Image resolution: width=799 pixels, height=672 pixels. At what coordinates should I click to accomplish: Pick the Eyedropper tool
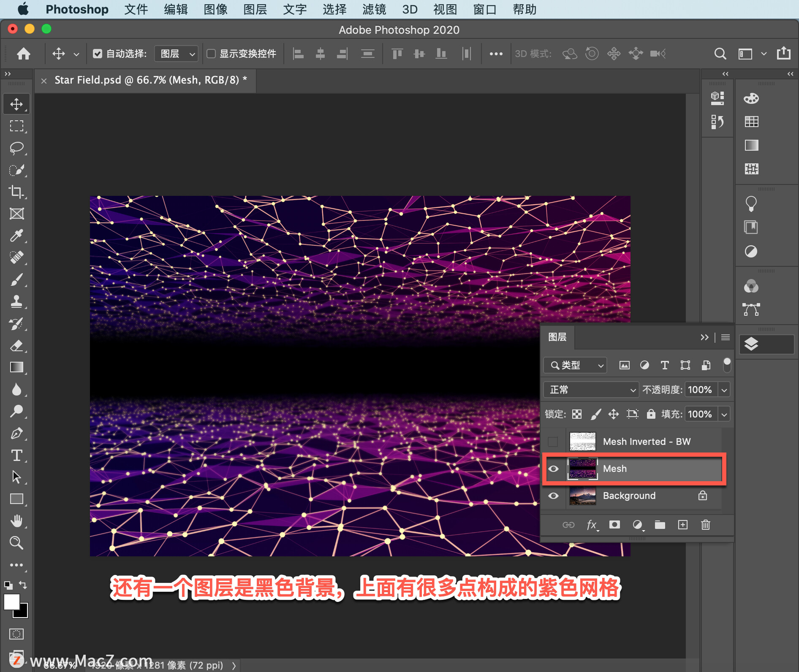pyautogui.click(x=16, y=236)
